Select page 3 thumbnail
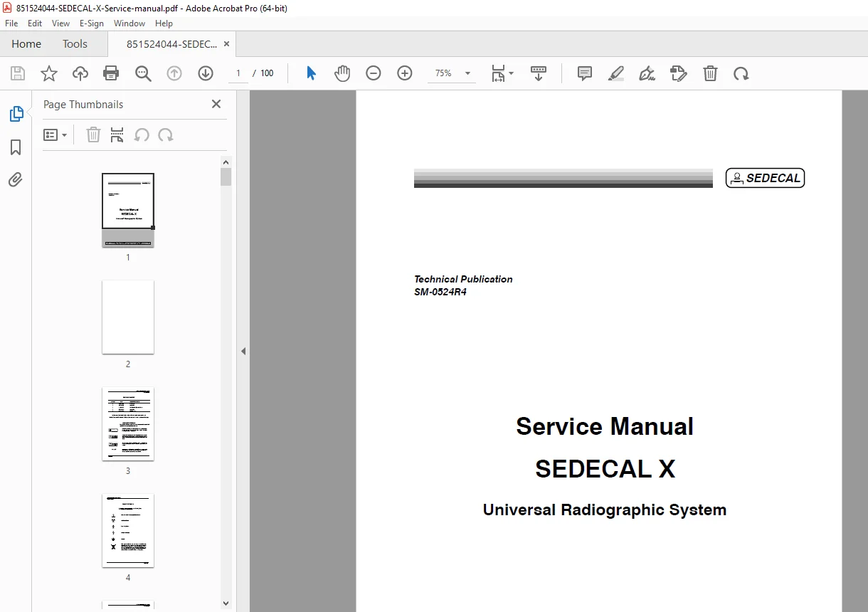 tap(128, 423)
